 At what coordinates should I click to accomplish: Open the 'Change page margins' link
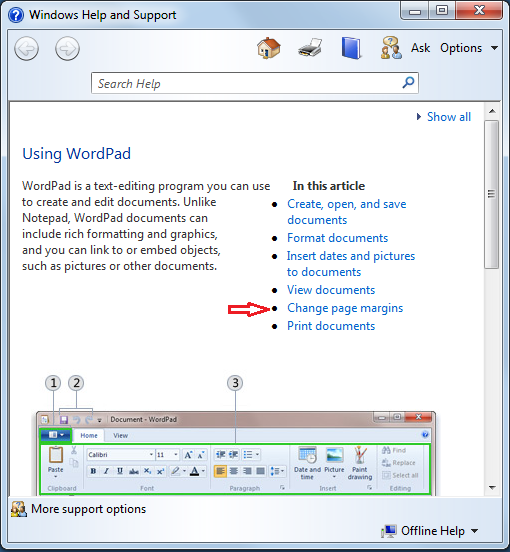click(345, 308)
